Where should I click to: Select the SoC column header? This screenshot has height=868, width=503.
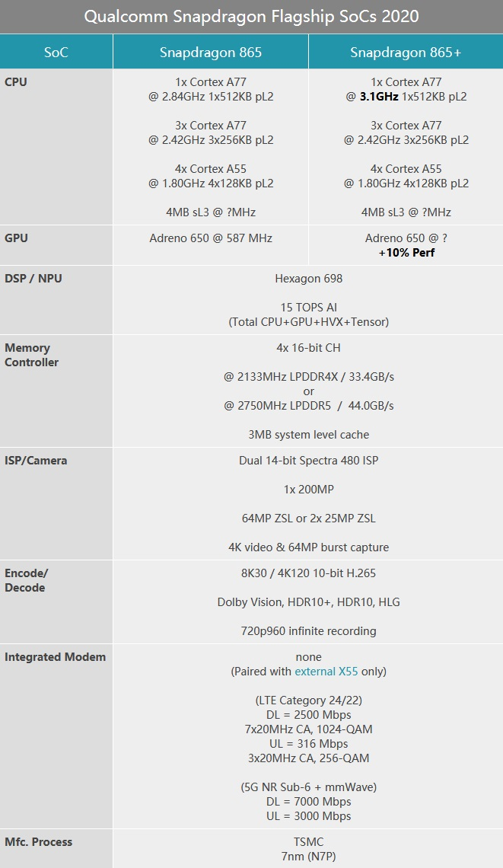tap(56, 52)
